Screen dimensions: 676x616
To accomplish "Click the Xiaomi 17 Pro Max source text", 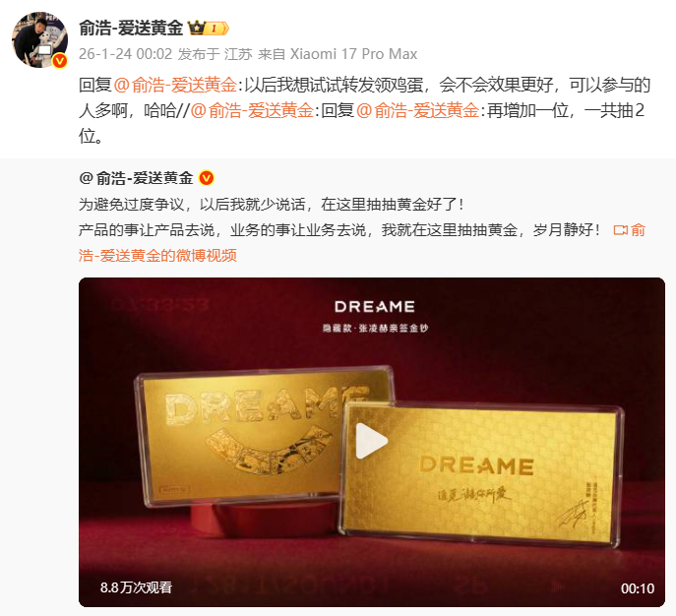I will pyautogui.click(x=353, y=54).
